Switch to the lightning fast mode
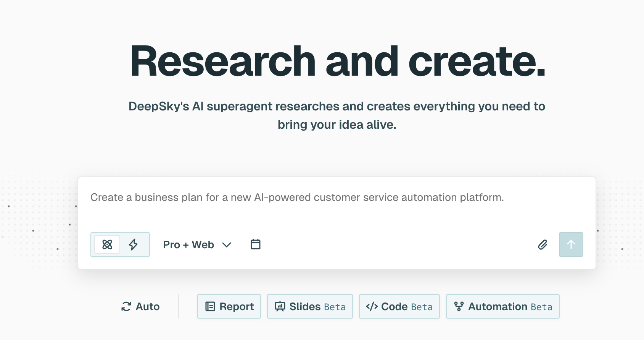Image resolution: width=644 pixels, height=340 pixels. [133, 244]
